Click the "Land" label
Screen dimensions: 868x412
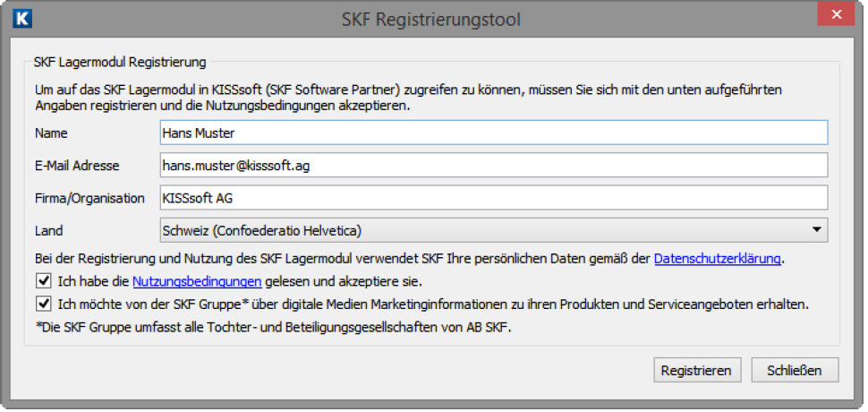click(48, 230)
